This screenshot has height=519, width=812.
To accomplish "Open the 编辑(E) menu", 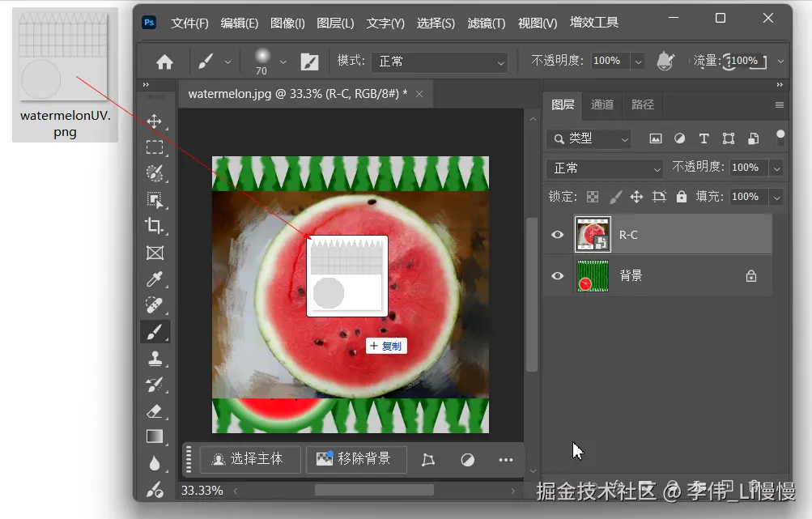I will [x=240, y=23].
